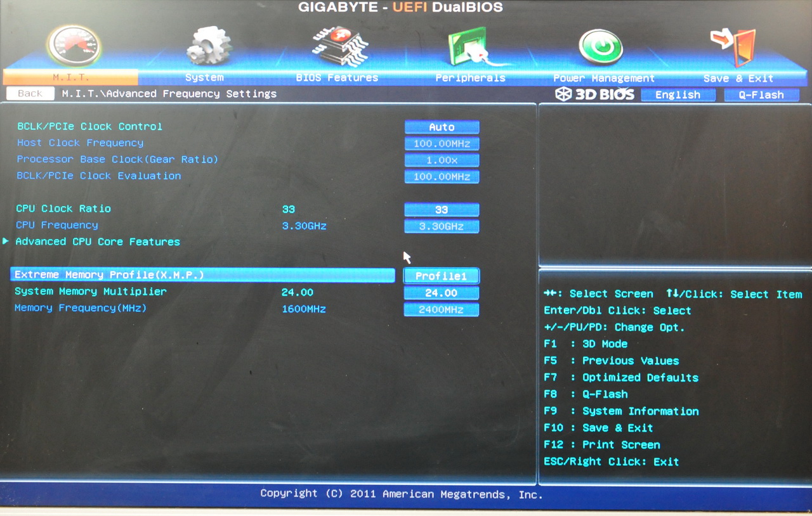The image size is (812, 516).
Task: Click the M.I.T.\Advanced Frequency Settings breadcrumb
Action: click(169, 94)
